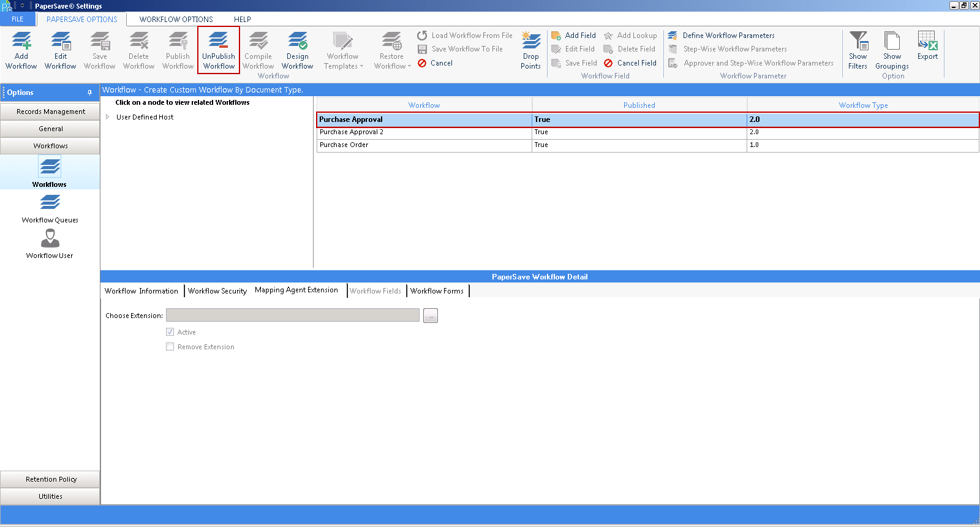Switch to WORKFLOW OPTIONS ribbon tab
The image size is (980, 527).
coord(176,19)
